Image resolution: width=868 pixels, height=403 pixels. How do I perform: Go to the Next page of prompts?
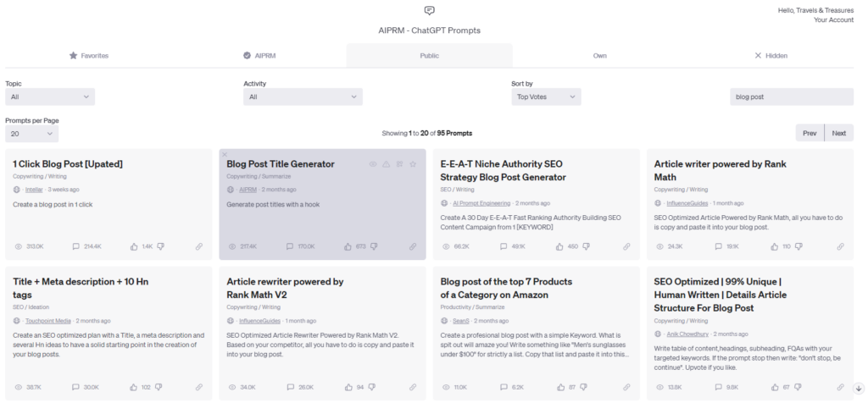tap(838, 133)
